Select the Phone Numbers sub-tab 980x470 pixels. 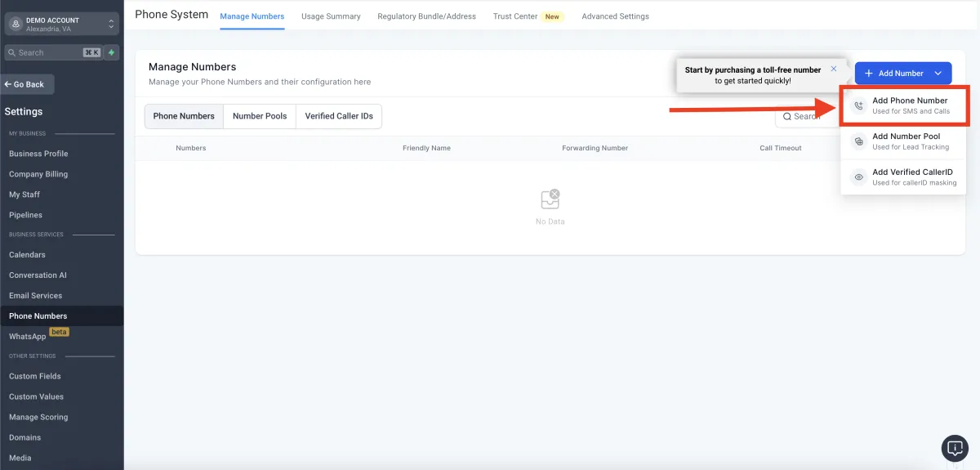[184, 116]
